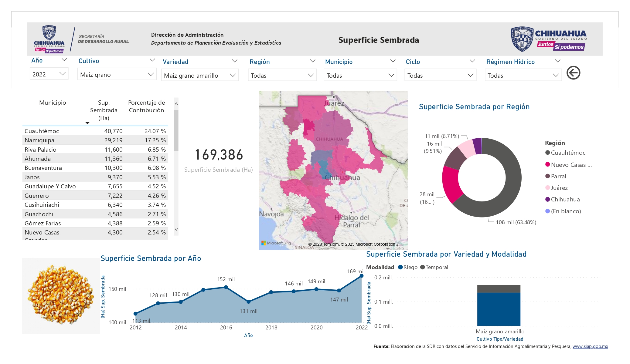The image size is (630, 364).
Task: Collapse the Variedad slicer header chevron
Action: click(x=234, y=61)
